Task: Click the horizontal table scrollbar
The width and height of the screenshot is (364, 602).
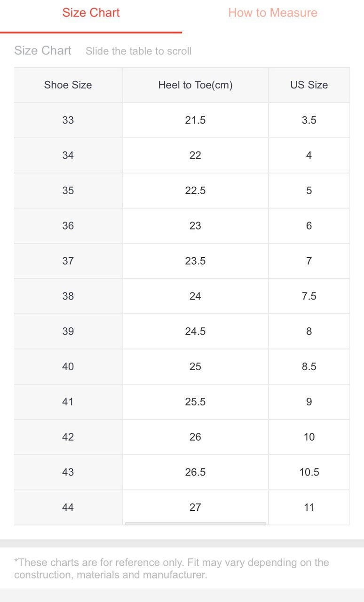Action: click(x=195, y=523)
